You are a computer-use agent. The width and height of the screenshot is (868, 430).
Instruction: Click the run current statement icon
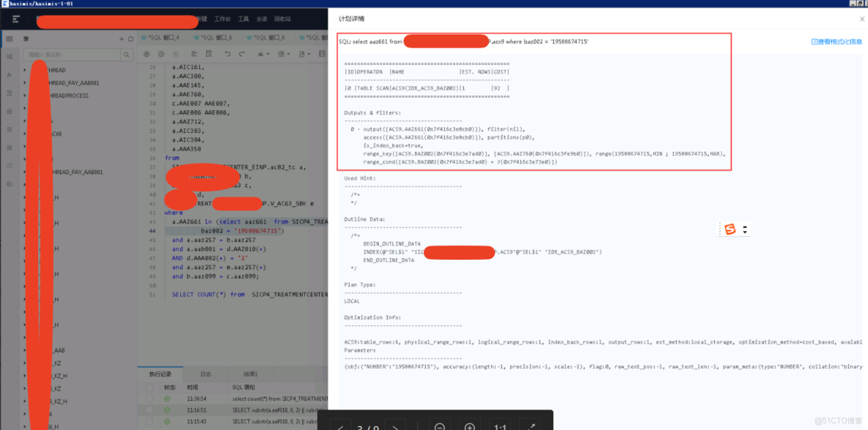(x=161, y=54)
